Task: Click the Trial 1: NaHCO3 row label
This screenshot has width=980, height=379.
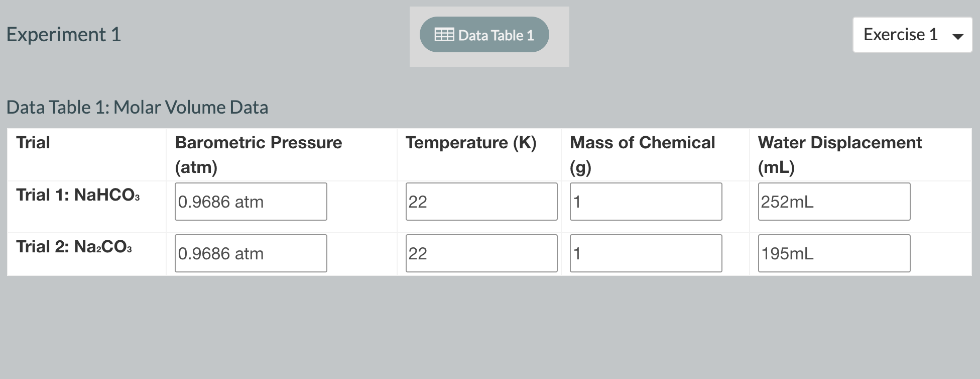Action: (x=78, y=195)
